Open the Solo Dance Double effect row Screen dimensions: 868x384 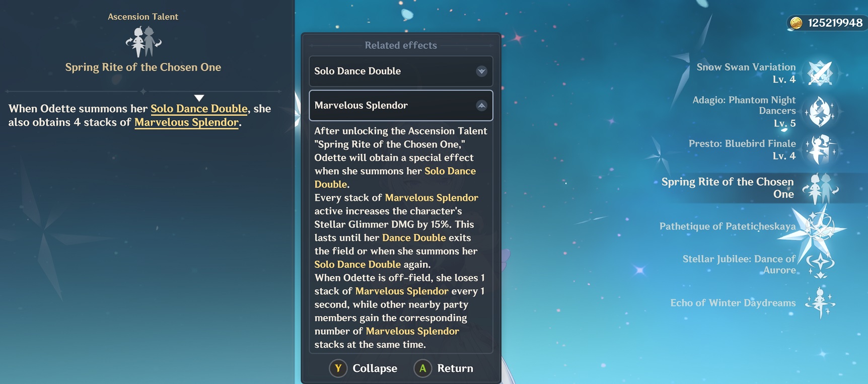401,71
